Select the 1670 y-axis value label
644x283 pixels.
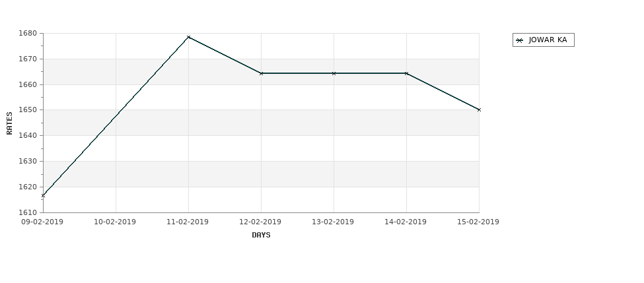(x=29, y=59)
